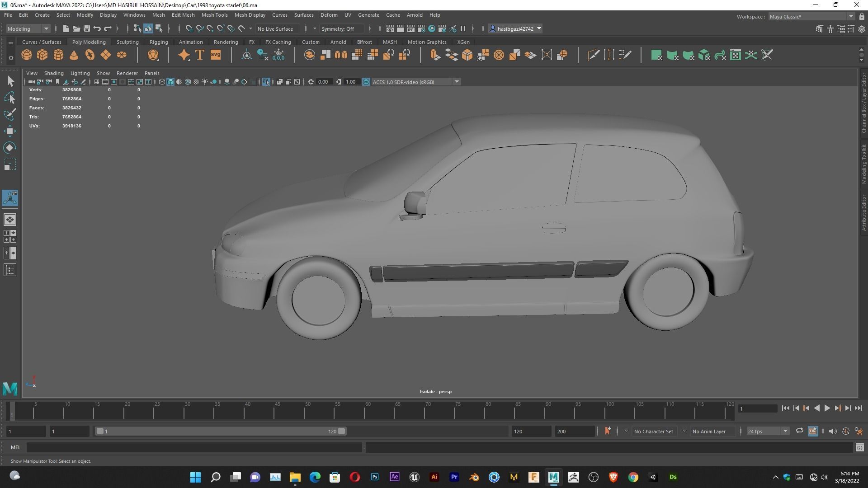This screenshot has height=488, width=868.
Task: Open the Modeling Toolkit side tab
Action: 863,164
